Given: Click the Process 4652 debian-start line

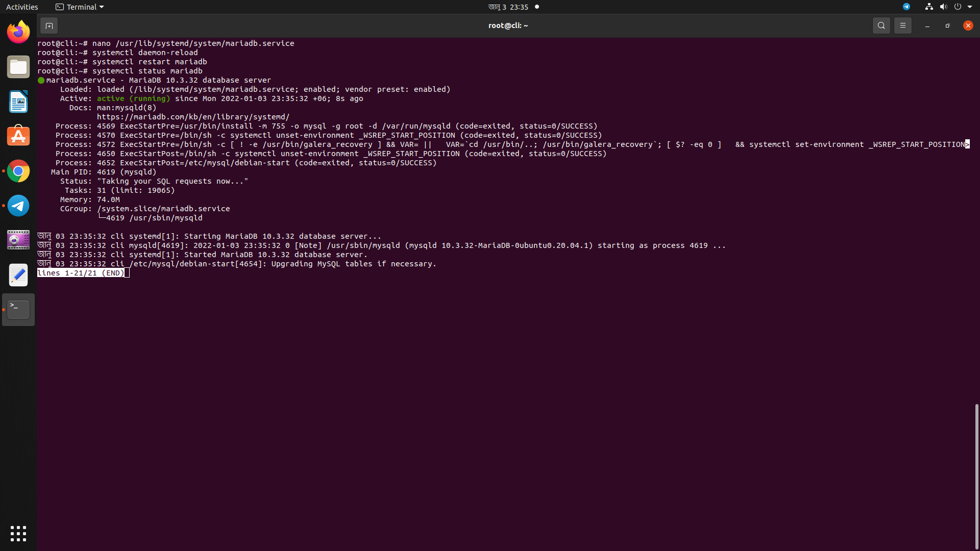Looking at the screenshot, I should (x=246, y=163).
